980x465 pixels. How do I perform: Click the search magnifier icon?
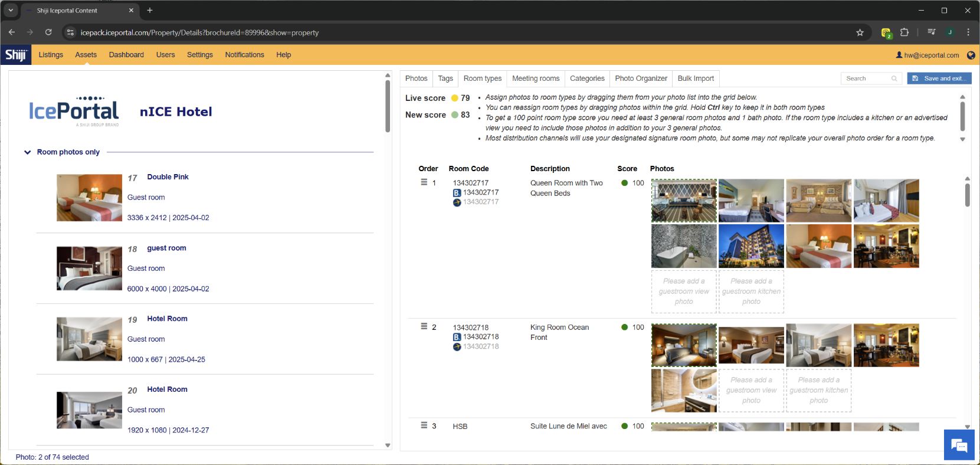pyautogui.click(x=894, y=78)
